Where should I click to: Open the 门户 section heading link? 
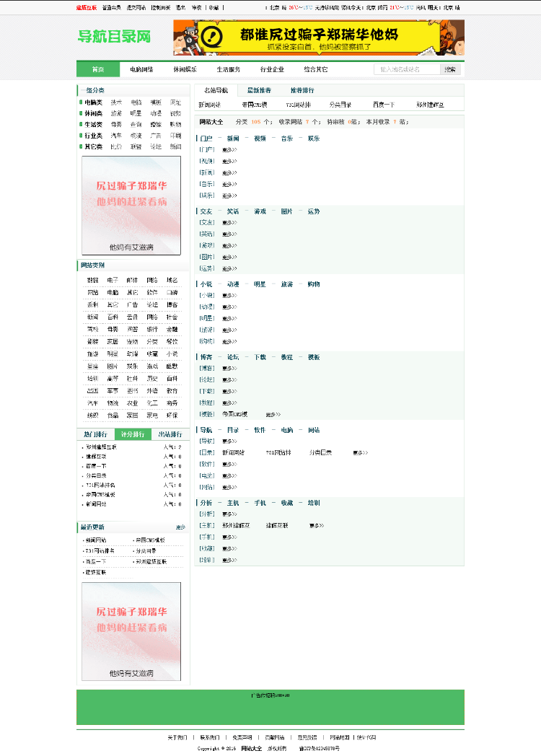(206, 139)
